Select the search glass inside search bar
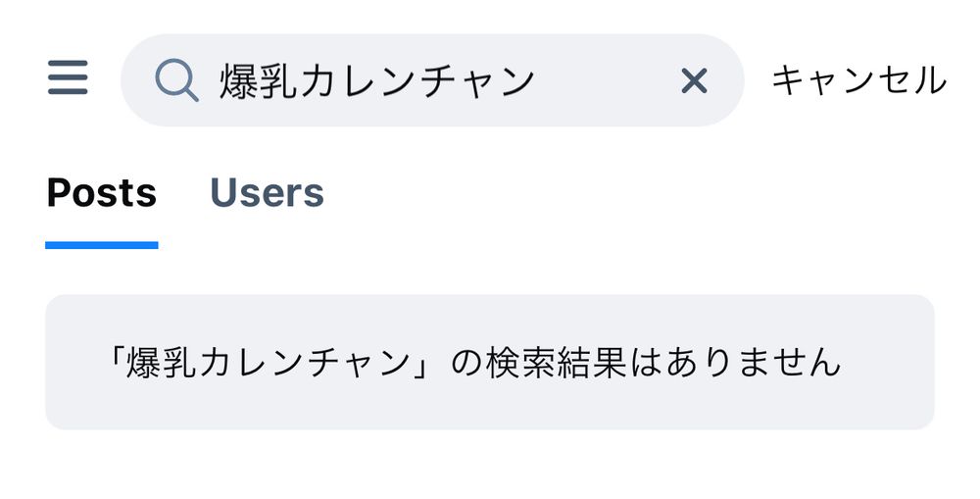Viewport: 980px width, 499px height. 176,80
